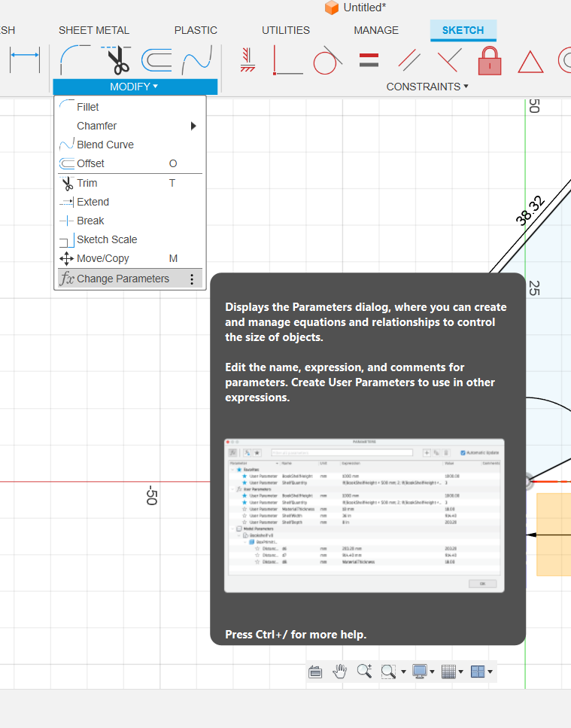Switch to the SHEET METAL tab
Image resolution: width=571 pixels, height=728 pixels.
[94, 30]
